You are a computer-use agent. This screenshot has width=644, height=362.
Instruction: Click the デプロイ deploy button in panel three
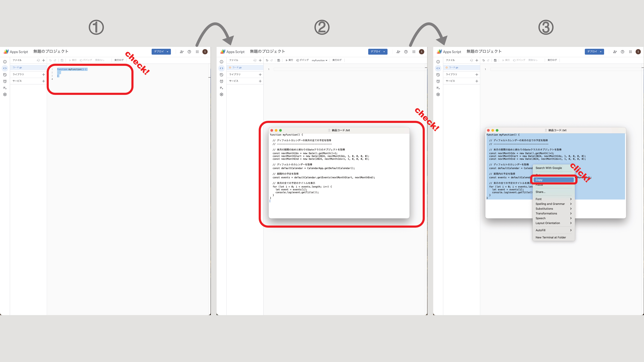click(x=594, y=51)
